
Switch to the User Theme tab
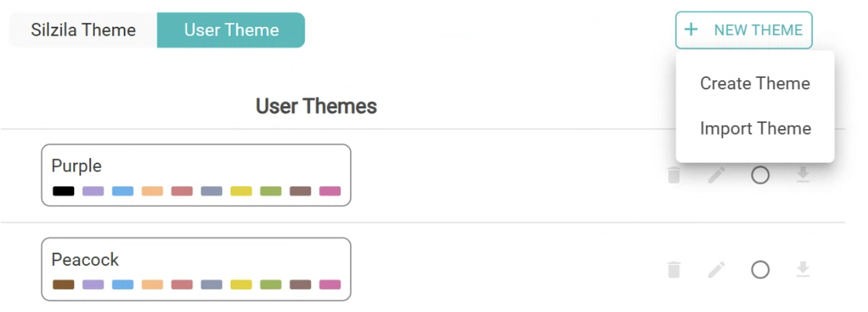coord(231,30)
